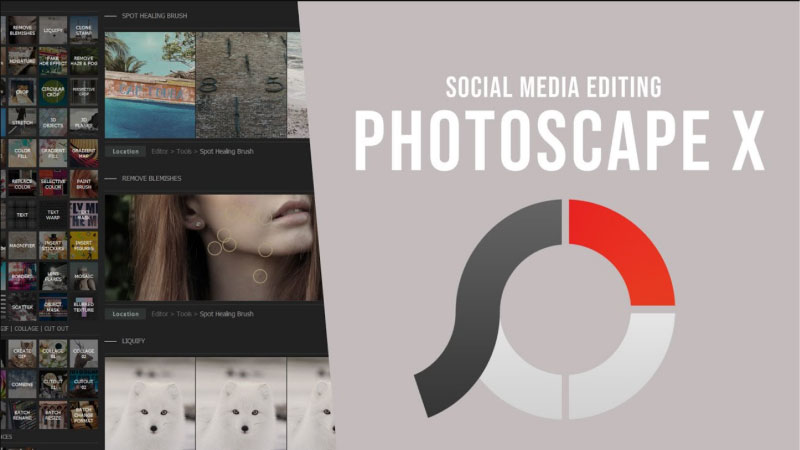Image resolution: width=800 pixels, height=450 pixels.
Task: Select the Liquify tool tile
Action: [53, 30]
